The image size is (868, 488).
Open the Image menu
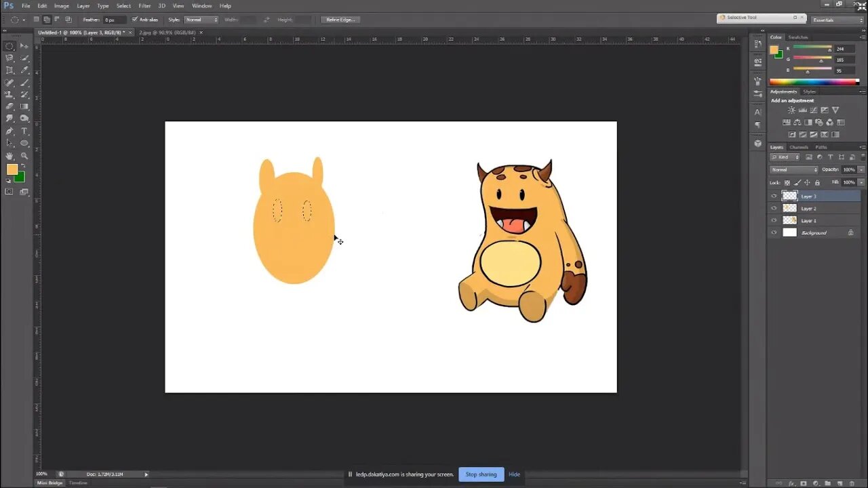pyautogui.click(x=62, y=5)
